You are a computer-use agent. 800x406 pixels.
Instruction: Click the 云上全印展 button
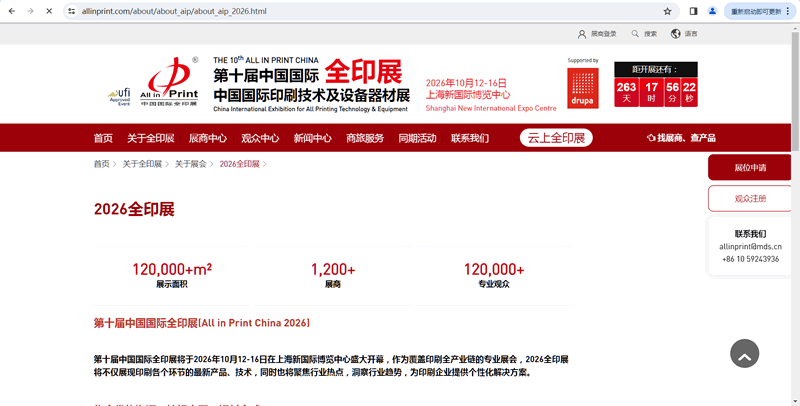coord(555,138)
